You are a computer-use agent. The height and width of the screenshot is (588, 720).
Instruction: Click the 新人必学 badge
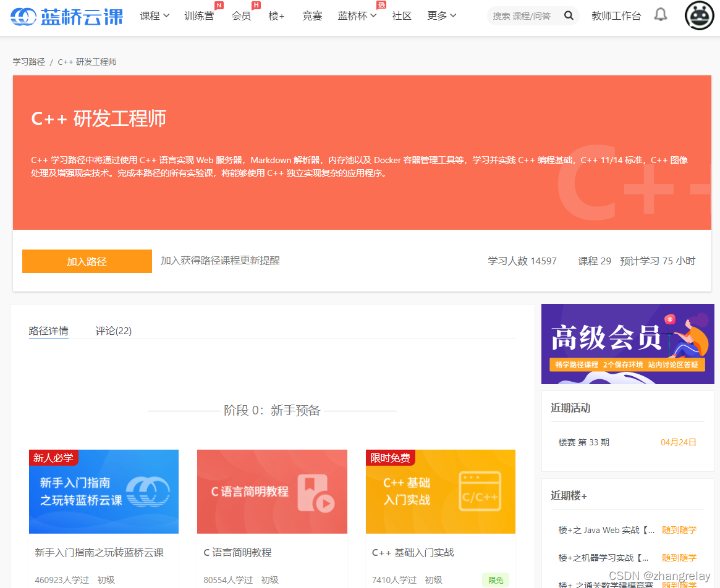(x=53, y=458)
